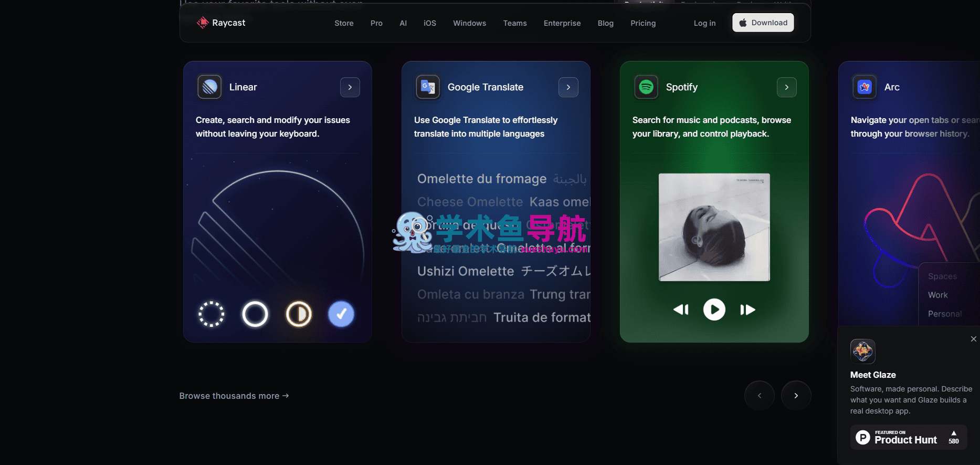Click the 'Cheese Omelette' translation text

coord(470,202)
